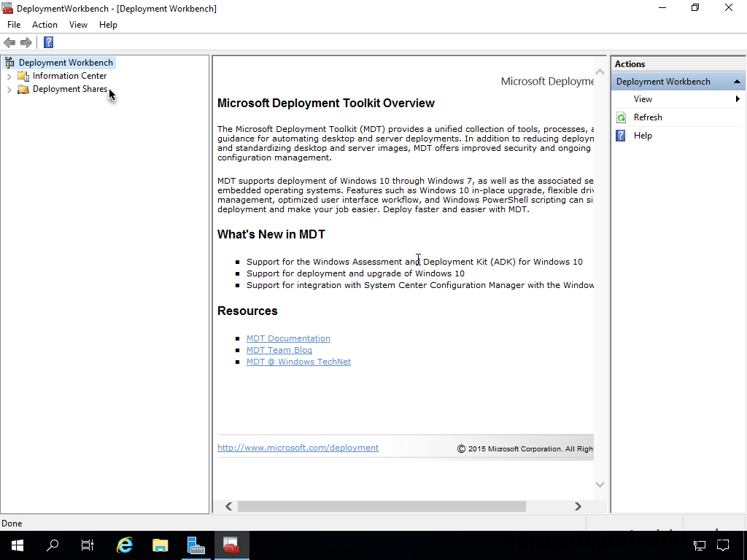Click the 'Support for deployment and upgrade' bullet
Viewport: 747px width, 560px height.
[355, 273]
